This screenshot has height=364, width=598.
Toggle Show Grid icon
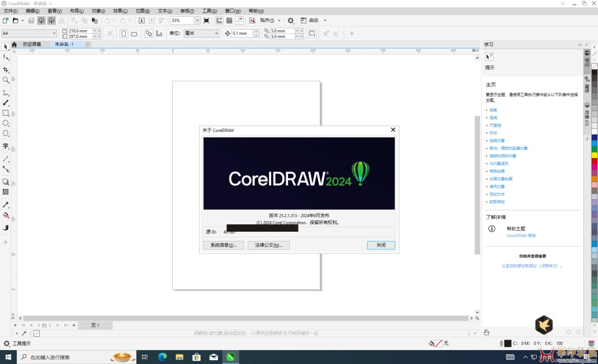coord(229,20)
